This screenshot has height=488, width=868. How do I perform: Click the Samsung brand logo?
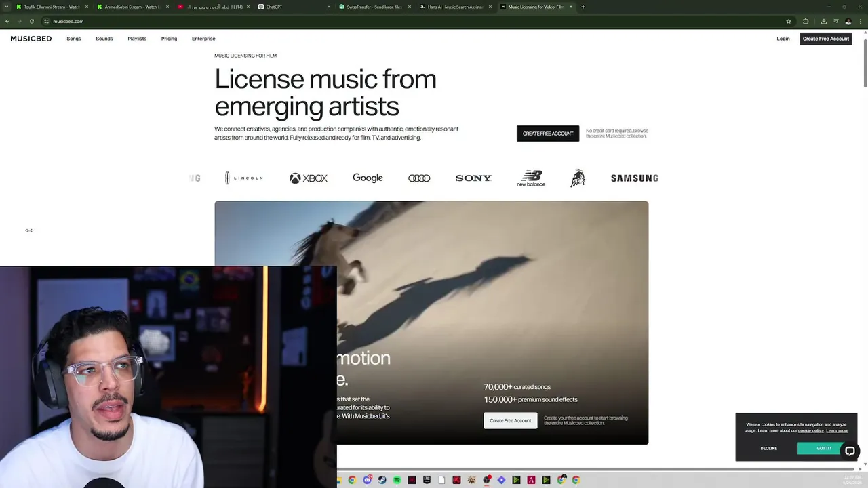coord(635,178)
